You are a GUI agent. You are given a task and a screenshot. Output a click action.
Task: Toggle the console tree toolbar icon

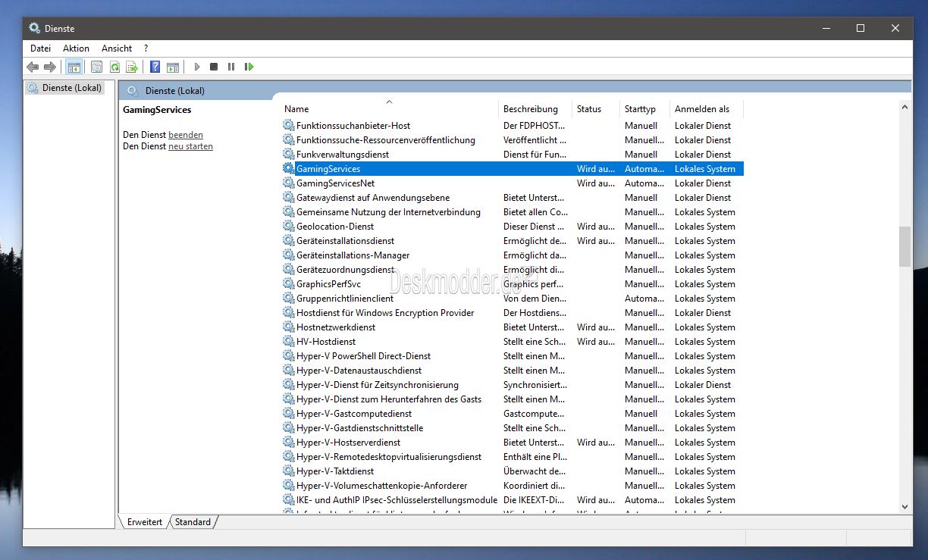tap(74, 67)
